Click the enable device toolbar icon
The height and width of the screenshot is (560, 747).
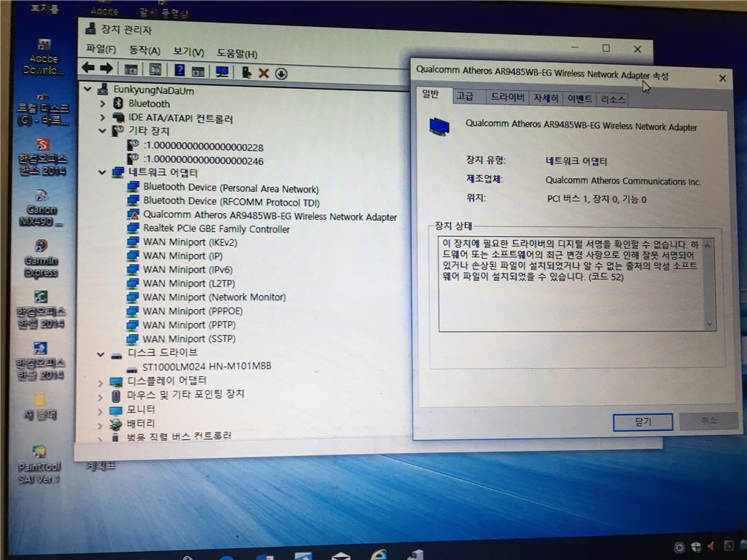click(x=247, y=72)
